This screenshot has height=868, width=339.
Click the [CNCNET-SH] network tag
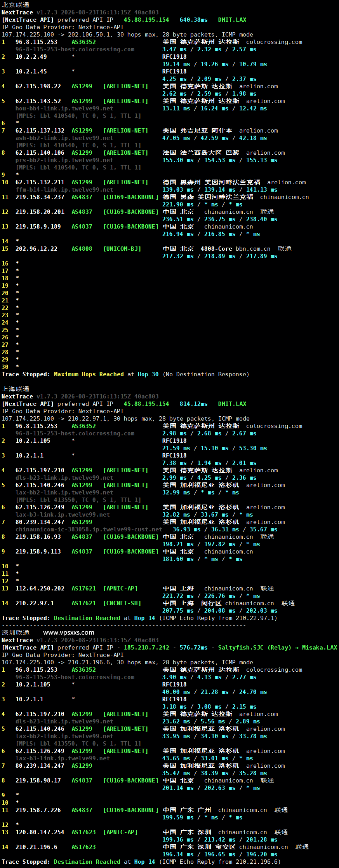pos(122,603)
